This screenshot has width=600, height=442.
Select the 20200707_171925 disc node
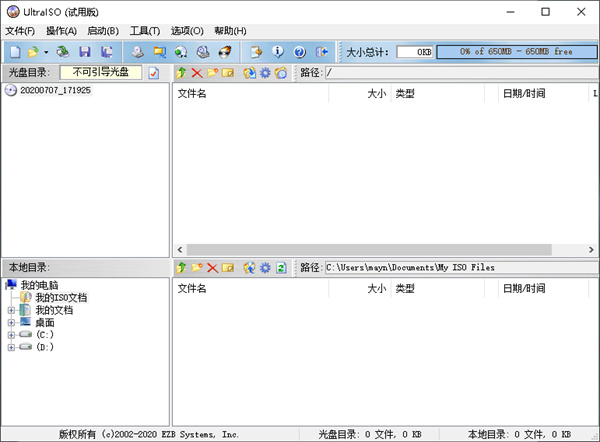click(55, 90)
